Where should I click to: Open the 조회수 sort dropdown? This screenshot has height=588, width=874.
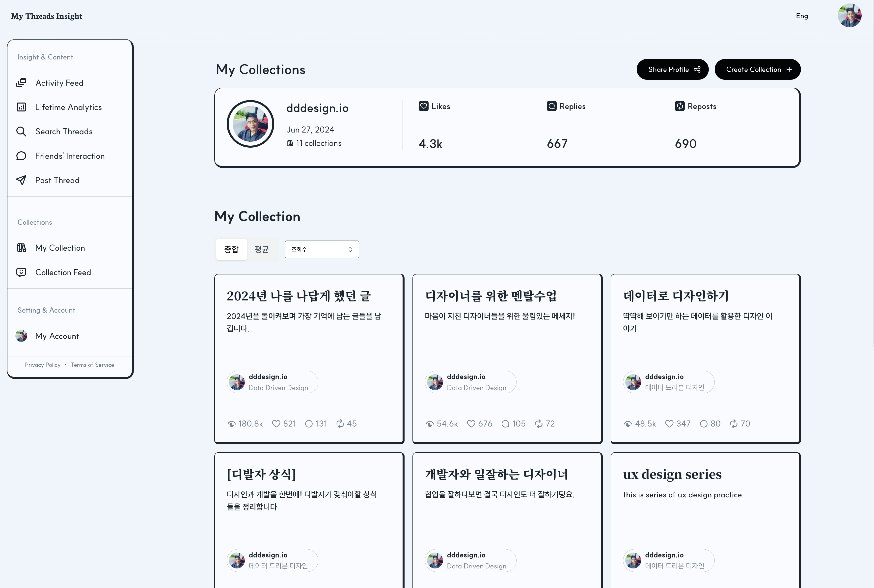[322, 249]
